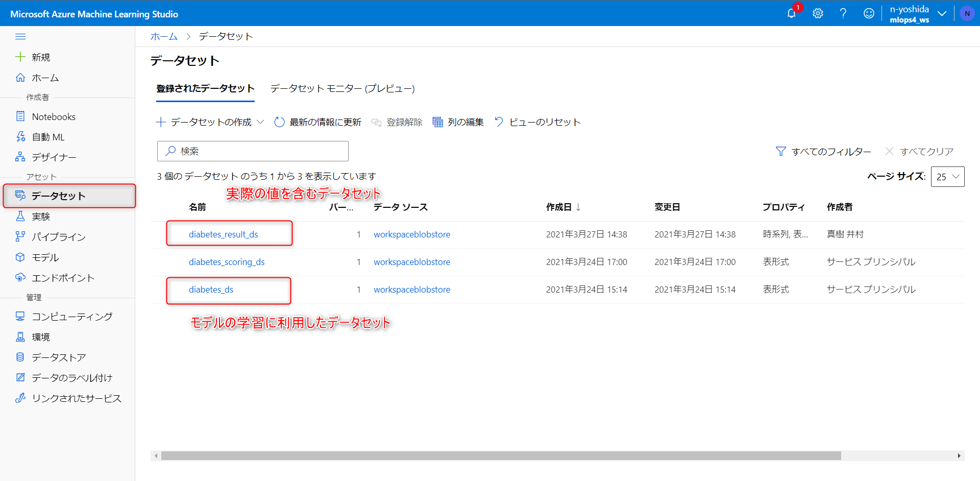The image size is (980, 481).
Task: Open workspaceblobstore for diabetes_result_ds
Action: [x=412, y=234]
